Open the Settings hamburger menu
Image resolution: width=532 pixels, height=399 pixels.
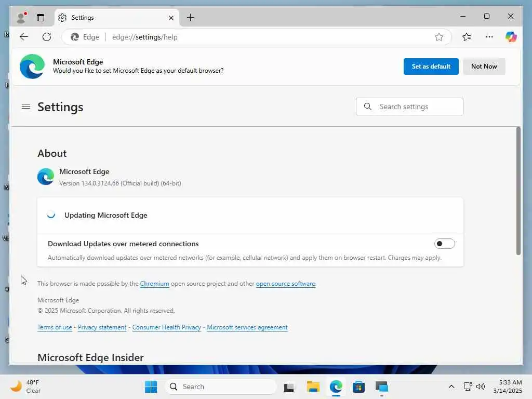pos(26,107)
